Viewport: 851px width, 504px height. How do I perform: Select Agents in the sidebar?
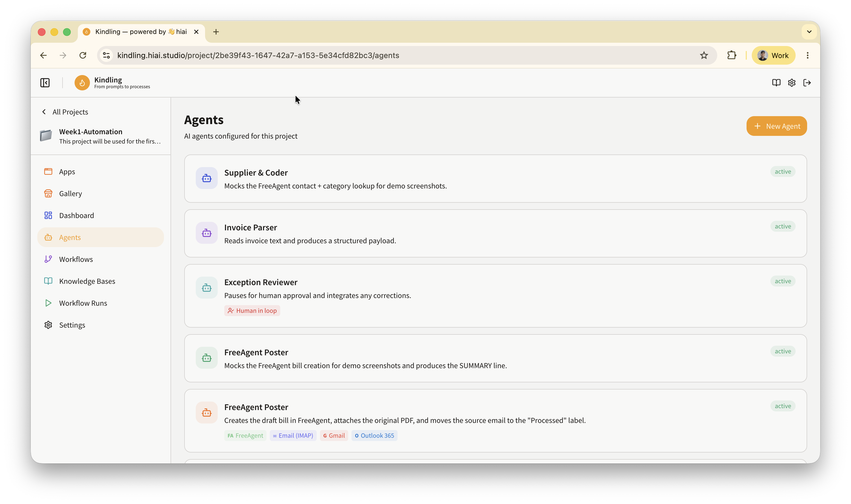point(101,237)
